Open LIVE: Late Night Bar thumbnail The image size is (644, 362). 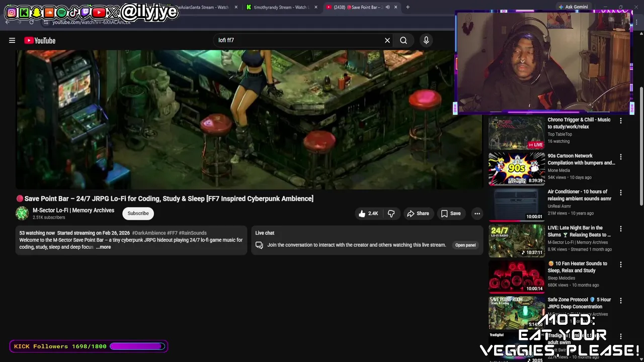517,241
